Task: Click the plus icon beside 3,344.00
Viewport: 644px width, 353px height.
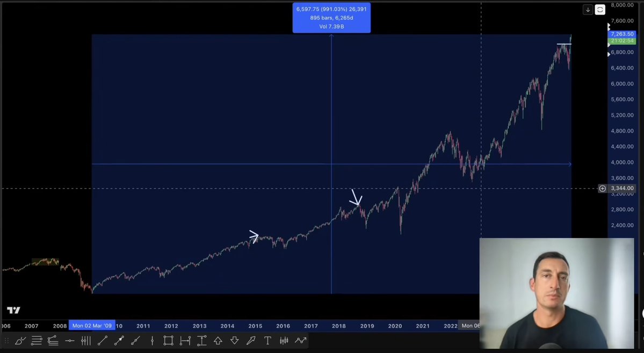Action: [602, 188]
